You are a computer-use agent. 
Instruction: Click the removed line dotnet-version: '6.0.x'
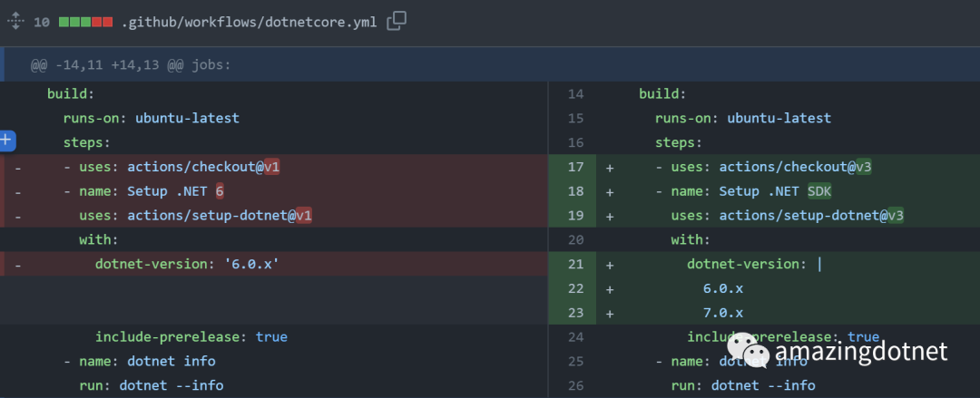(186, 264)
